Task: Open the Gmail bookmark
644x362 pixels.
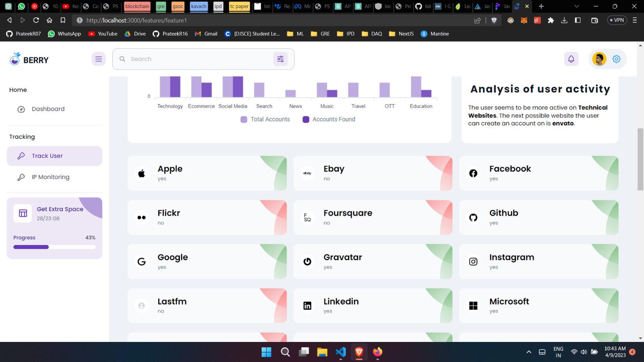Action: pyautogui.click(x=206, y=34)
